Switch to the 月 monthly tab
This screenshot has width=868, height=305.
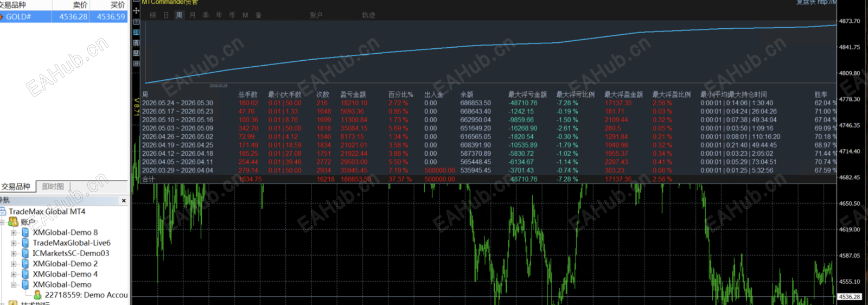193,15
